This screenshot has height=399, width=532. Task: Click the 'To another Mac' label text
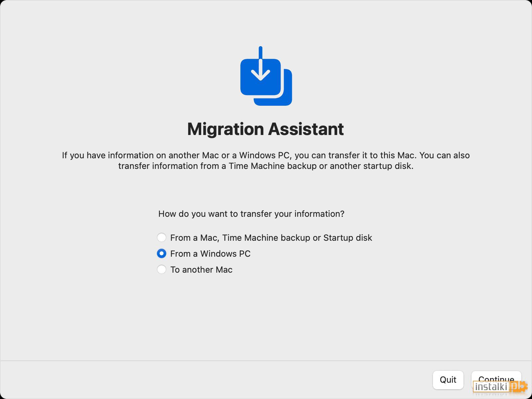coord(201,270)
